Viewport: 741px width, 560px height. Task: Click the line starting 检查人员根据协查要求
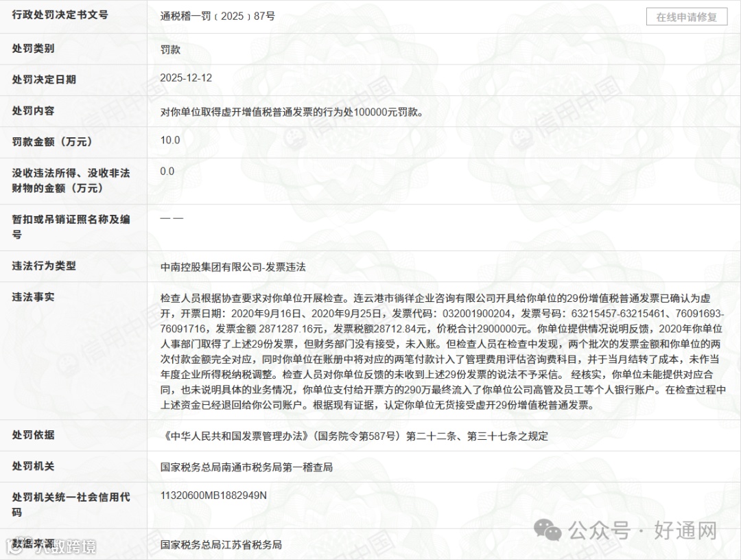435,299
